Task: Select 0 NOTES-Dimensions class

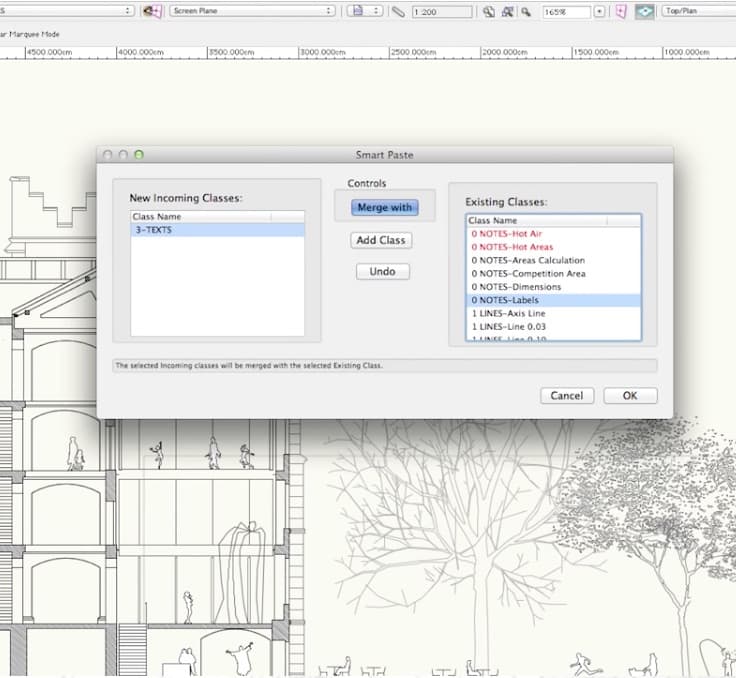Action: click(x=553, y=287)
